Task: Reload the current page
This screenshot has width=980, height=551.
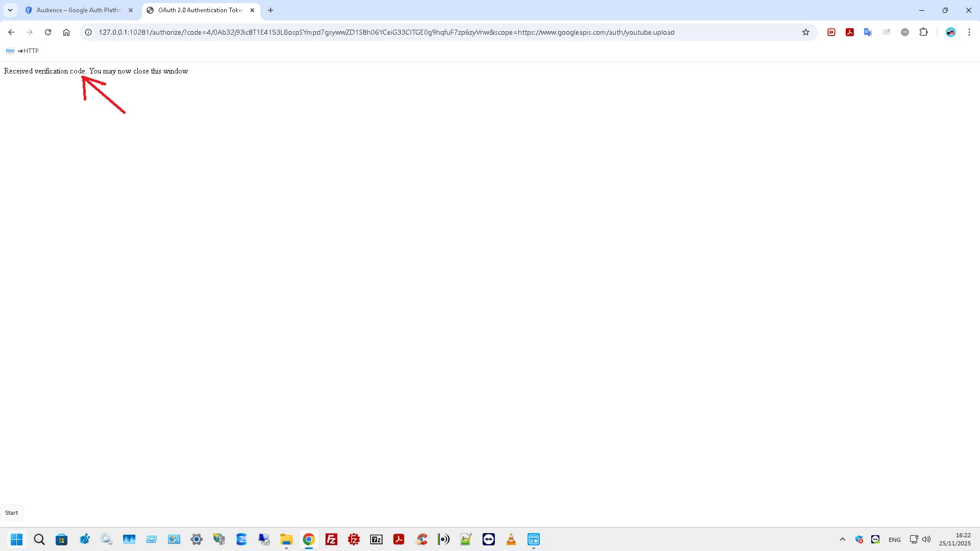Action: [x=48, y=32]
